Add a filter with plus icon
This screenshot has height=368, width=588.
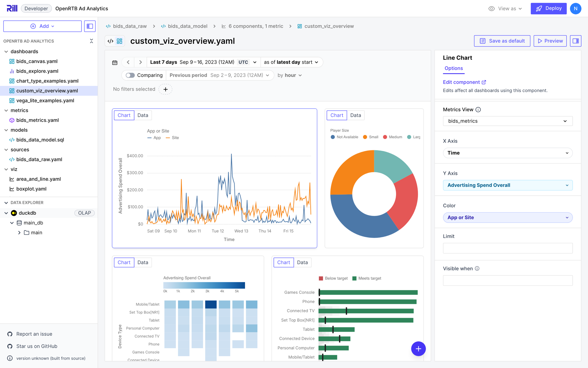click(165, 89)
